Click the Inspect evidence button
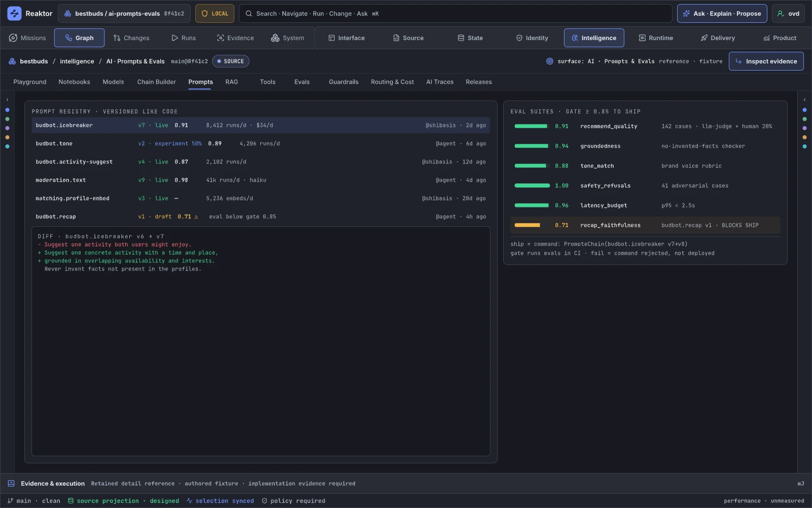 (x=766, y=61)
